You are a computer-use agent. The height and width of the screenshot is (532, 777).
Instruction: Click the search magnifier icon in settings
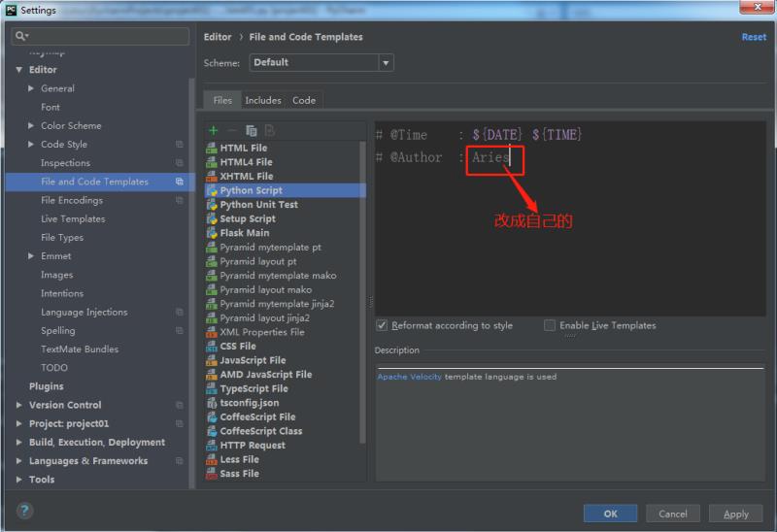(x=21, y=36)
